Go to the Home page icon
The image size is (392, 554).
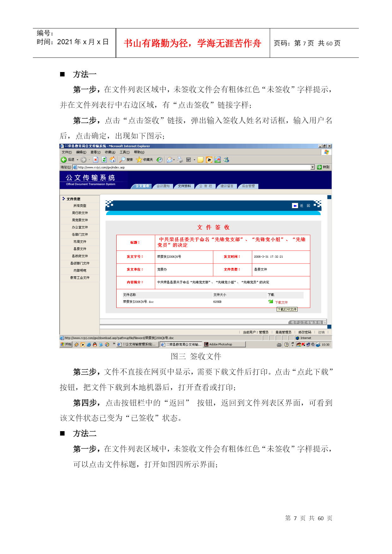[x=112, y=160]
